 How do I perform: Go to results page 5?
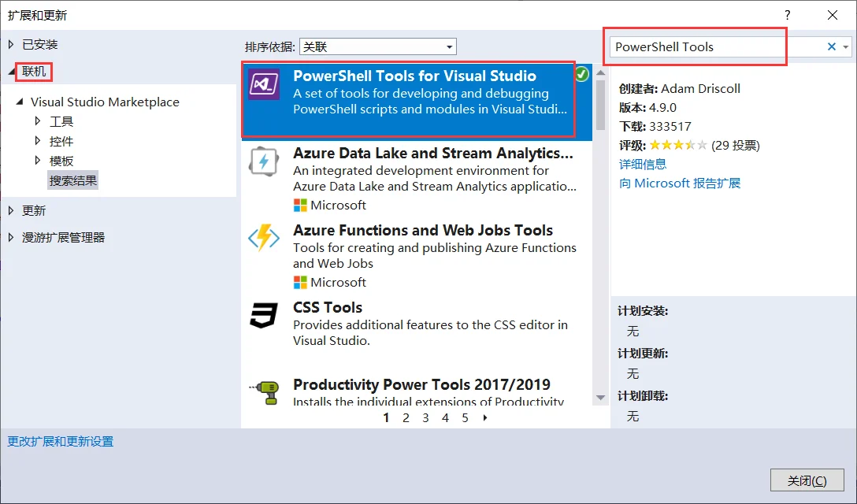(465, 418)
